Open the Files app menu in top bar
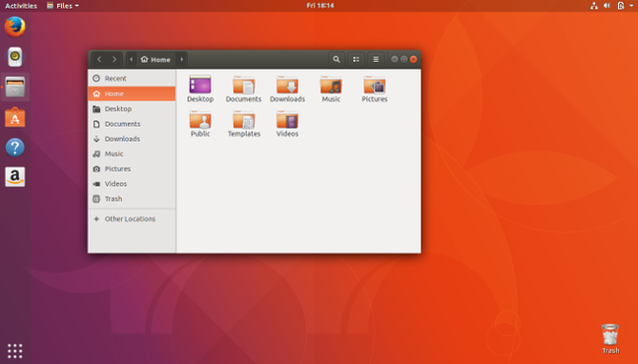638x364 pixels. (x=63, y=6)
